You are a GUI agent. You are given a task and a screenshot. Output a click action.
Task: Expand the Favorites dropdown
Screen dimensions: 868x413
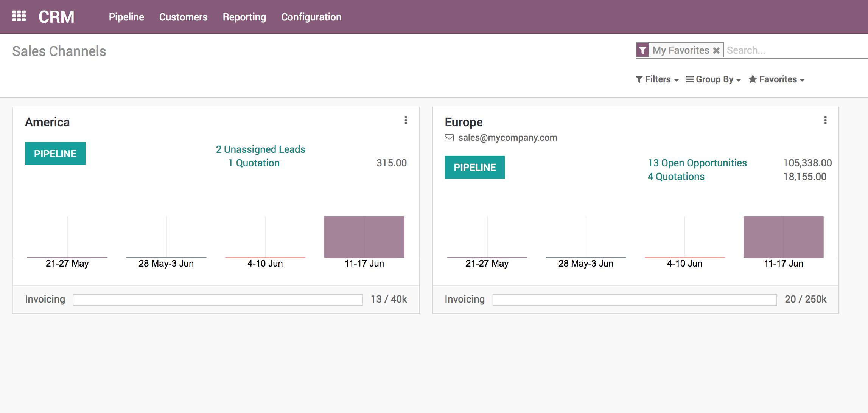[777, 79]
